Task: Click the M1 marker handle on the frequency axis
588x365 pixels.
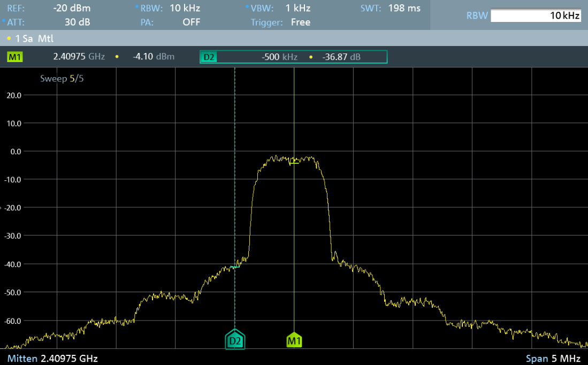Action: click(294, 340)
